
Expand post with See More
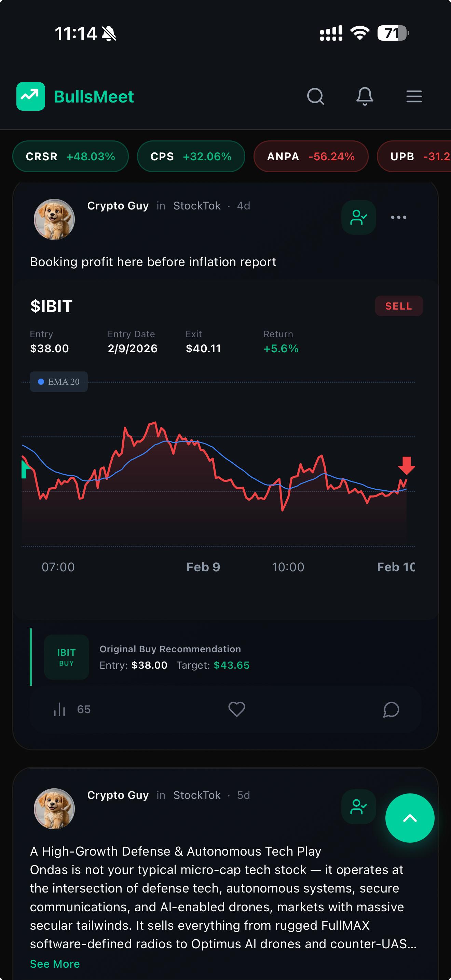[55, 964]
